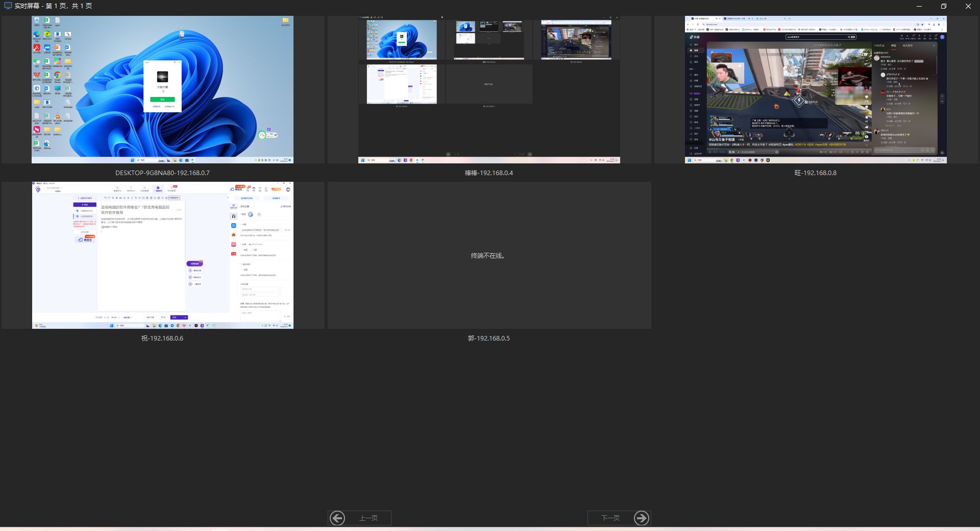Click the 终端不在线 offline message

click(488, 256)
